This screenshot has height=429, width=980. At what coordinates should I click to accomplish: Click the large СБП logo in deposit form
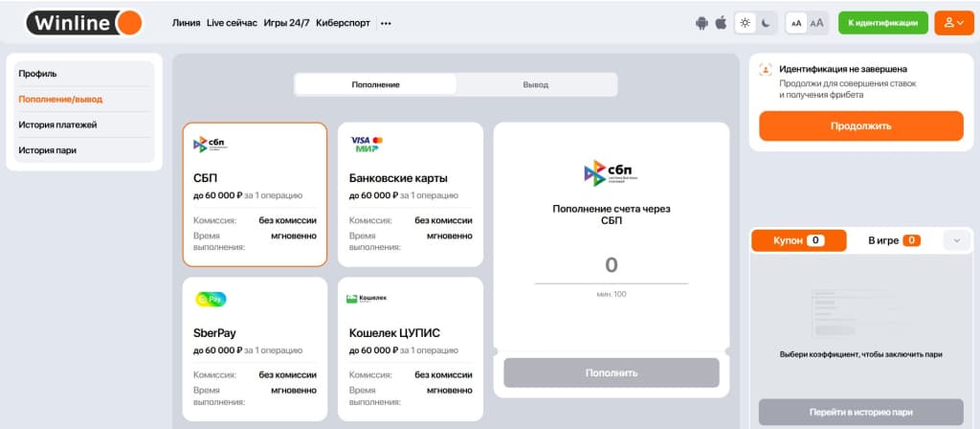pyautogui.click(x=612, y=173)
